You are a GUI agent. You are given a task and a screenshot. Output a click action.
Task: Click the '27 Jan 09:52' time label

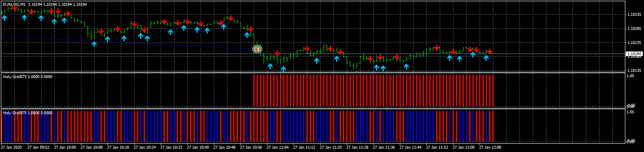38,147
